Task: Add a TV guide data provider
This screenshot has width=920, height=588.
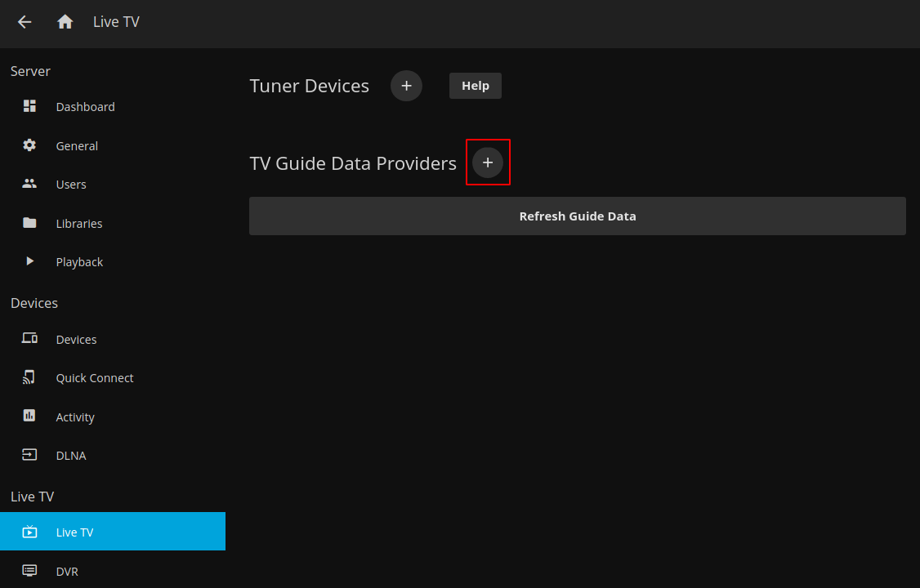Action: point(488,163)
